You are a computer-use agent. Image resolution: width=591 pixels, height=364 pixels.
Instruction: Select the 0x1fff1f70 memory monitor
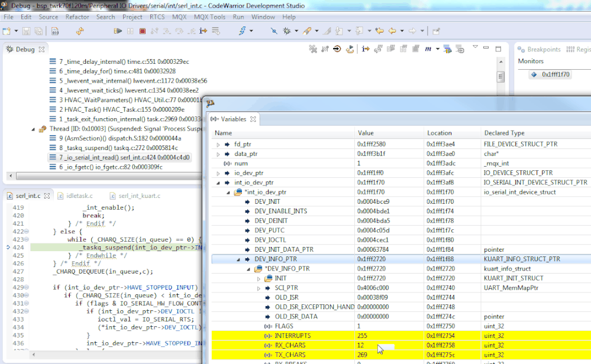556,74
